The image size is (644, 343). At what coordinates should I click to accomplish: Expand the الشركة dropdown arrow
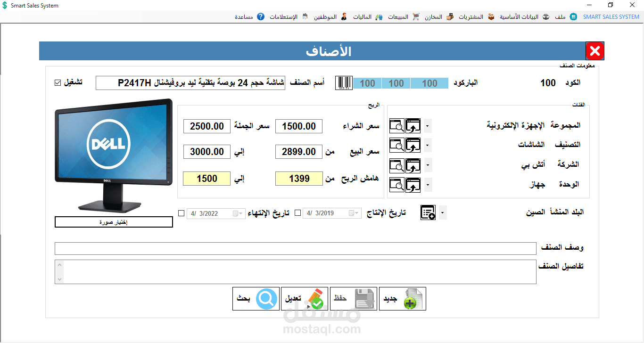(x=427, y=165)
